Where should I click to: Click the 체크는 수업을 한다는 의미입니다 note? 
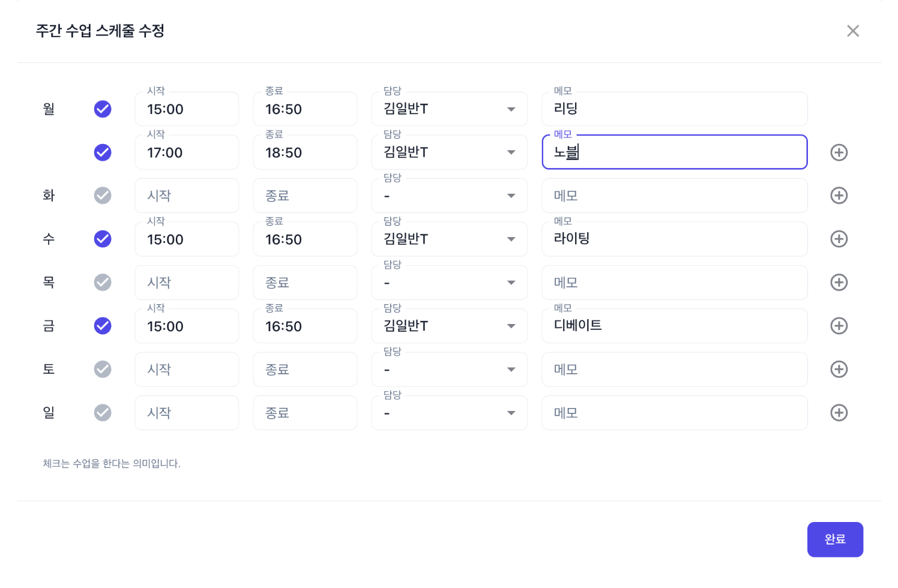coord(112,464)
